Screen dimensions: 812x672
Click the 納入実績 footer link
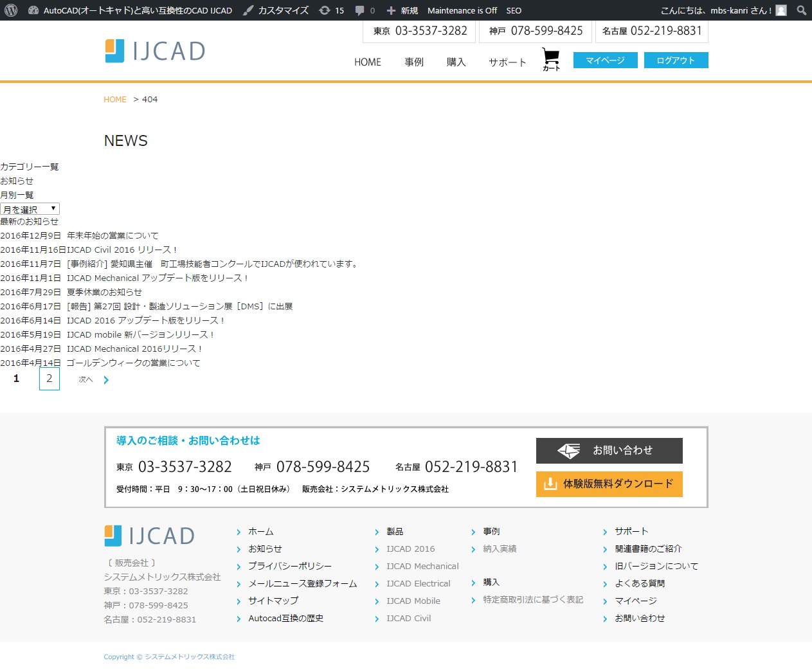(x=500, y=549)
